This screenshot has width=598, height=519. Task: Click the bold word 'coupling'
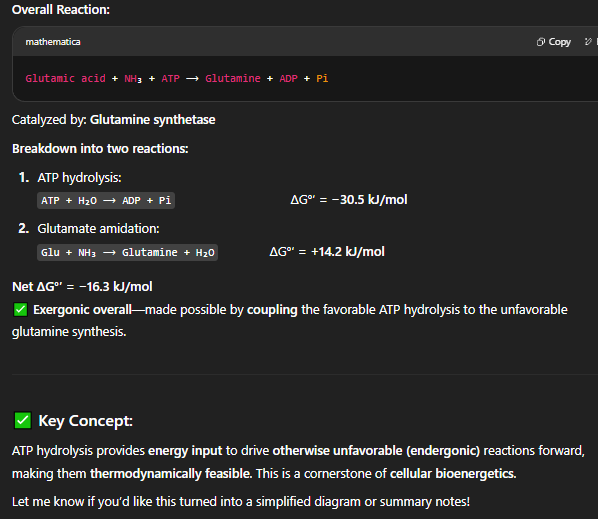272,310
